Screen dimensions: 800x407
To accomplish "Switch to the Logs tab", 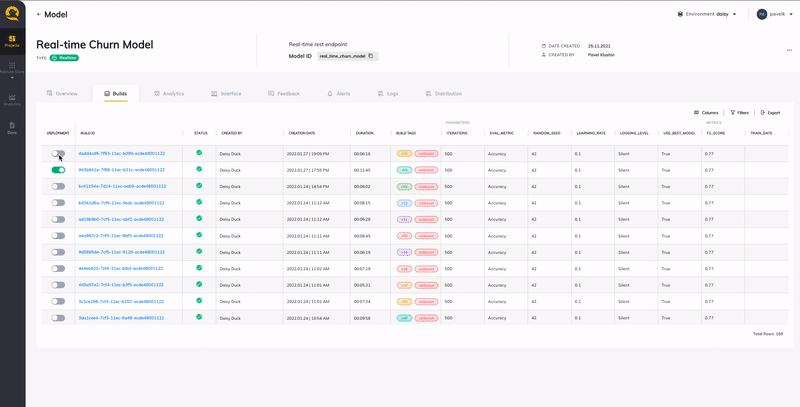I will click(387, 93).
